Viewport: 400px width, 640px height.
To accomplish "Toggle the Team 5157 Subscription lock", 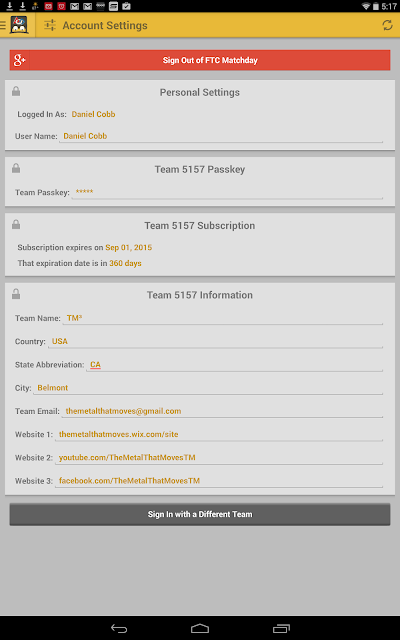I will [16, 224].
